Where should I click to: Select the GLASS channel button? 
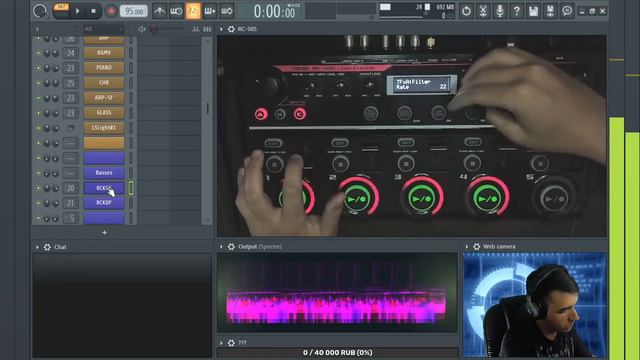[104, 113]
